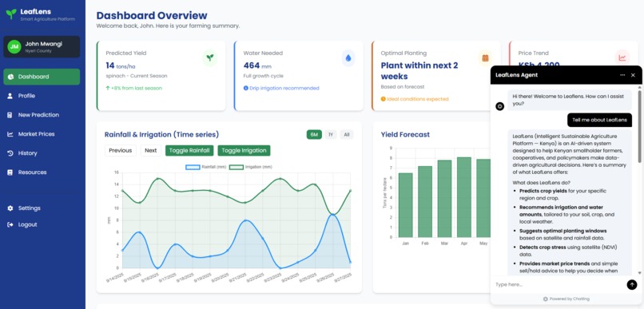
Task: Click the info icon beside Drip irrigation recommended
Action: 245,88
